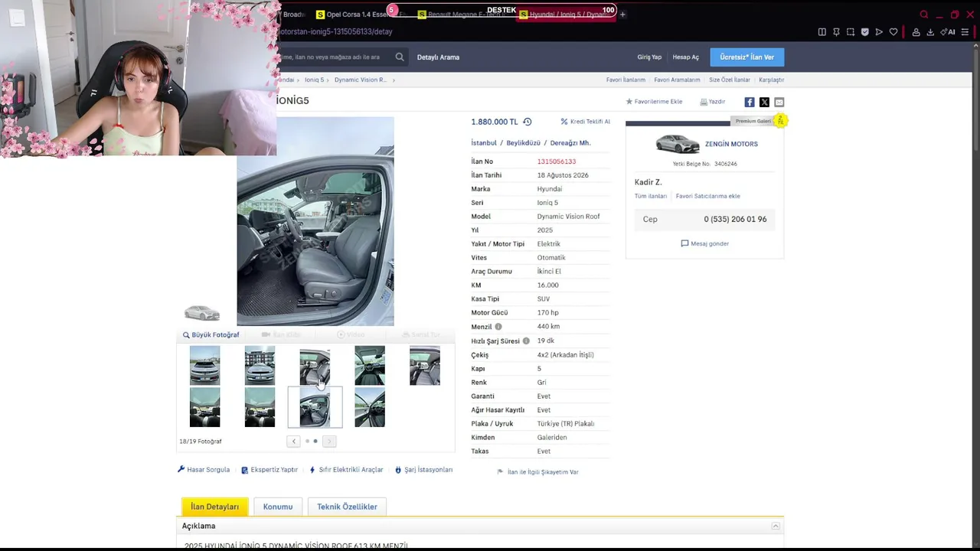Click the Hesap Aç link
980x551 pixels.
tap(686, 57)
